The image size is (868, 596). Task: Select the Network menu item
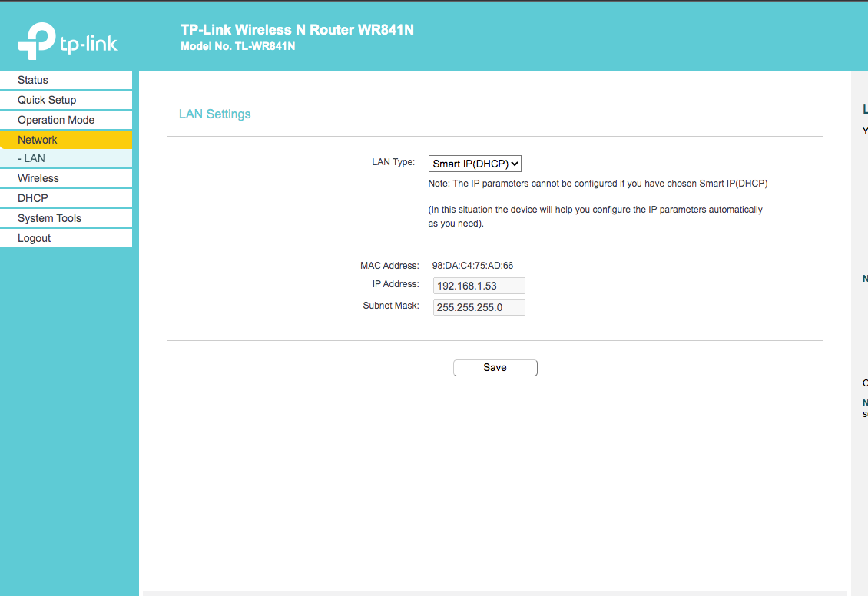pos(66,140)
